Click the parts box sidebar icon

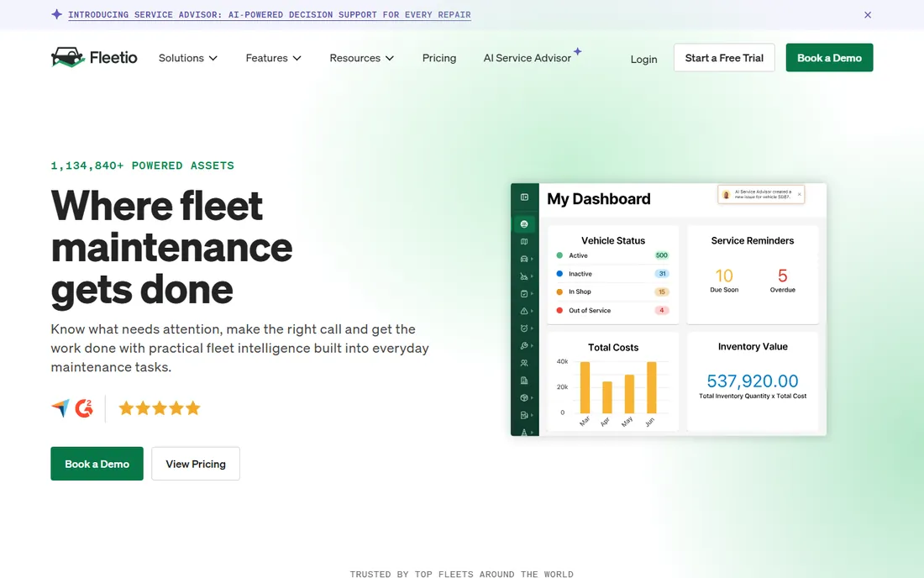(x=524, y=397)
